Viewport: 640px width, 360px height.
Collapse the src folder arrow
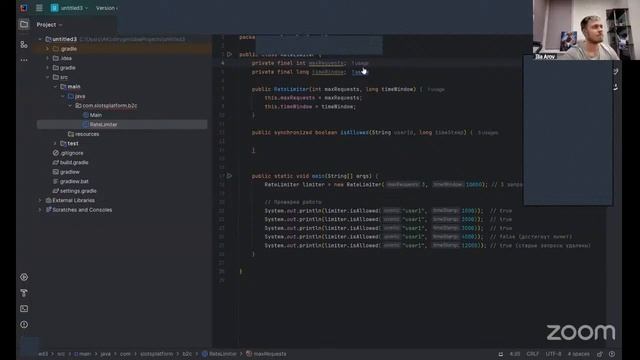48,77
